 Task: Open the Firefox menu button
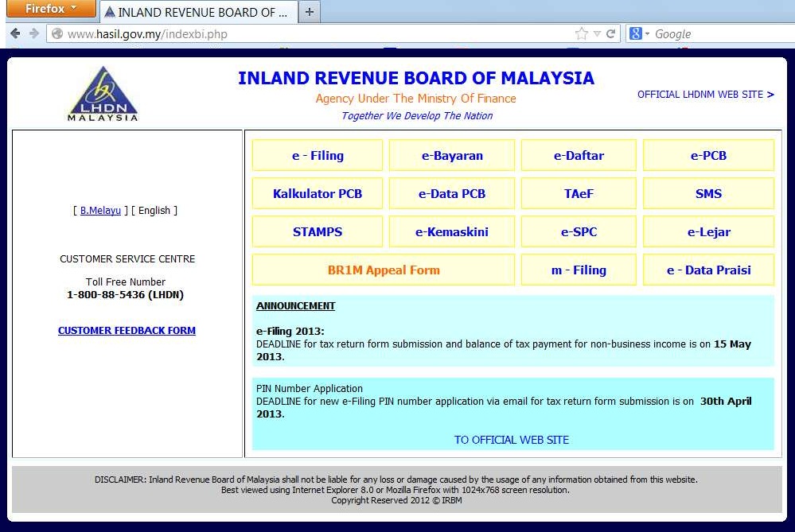51,9
